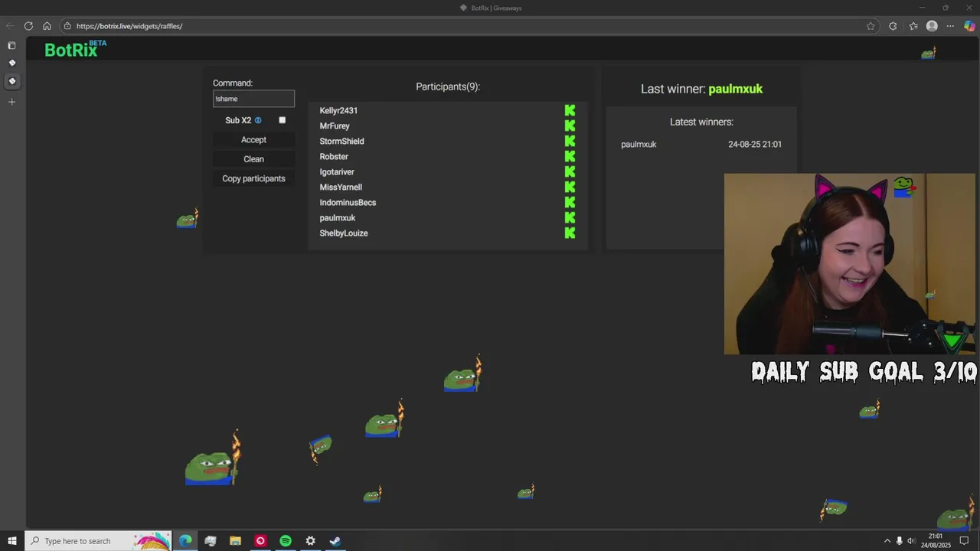The image size is (980, 551).
Task: Select participant MrFurey
Action: tap(335, 126)
